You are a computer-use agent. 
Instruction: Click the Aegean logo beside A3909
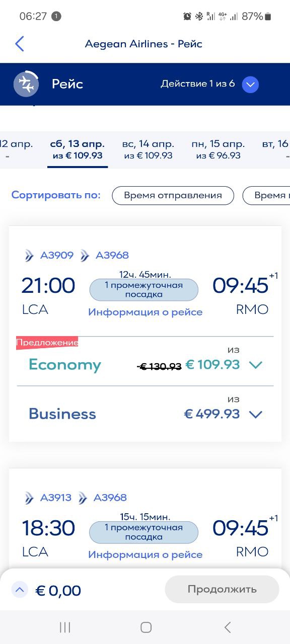pyautogui.click(x=29, y=256)
